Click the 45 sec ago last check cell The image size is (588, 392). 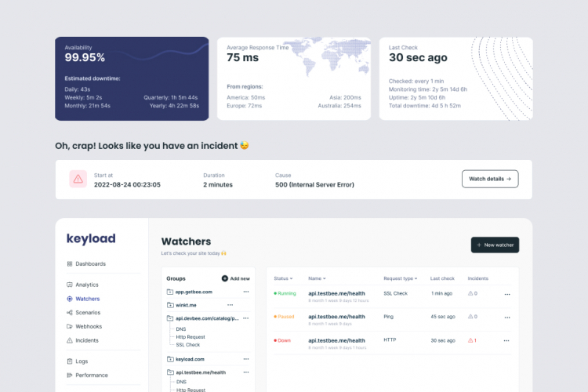click(x=443, y=317)
